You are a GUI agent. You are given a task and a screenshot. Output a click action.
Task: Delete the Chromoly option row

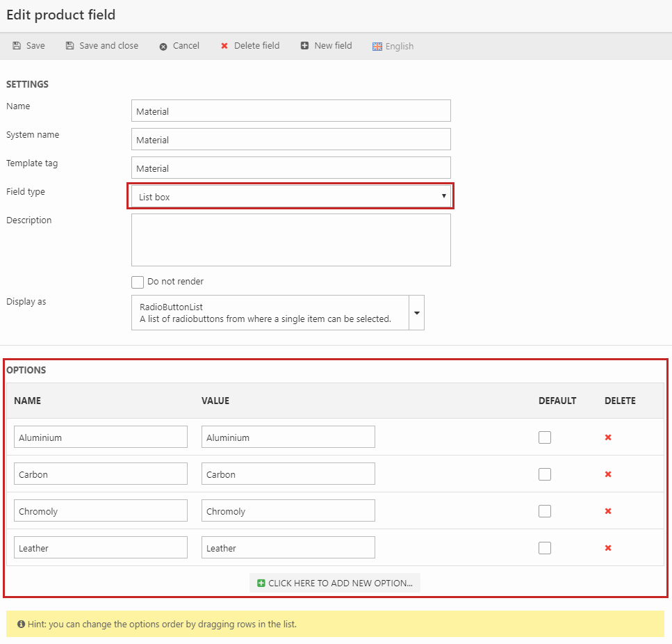tap(607, 511)
